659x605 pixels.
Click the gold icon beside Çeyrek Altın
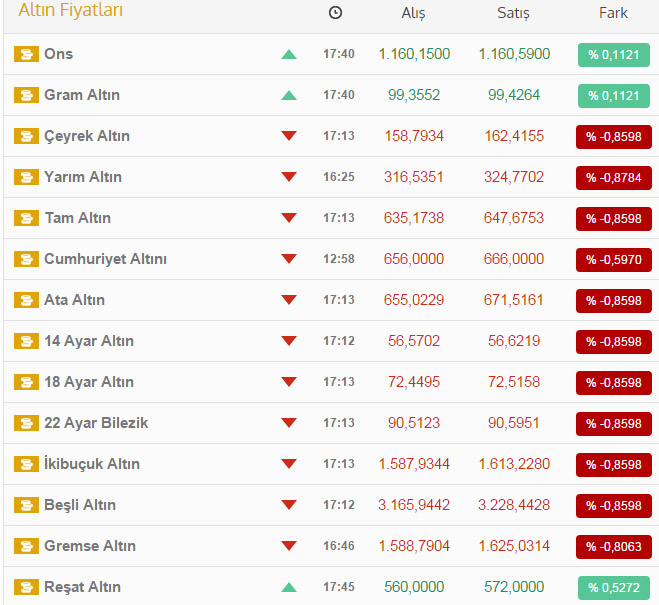coord(26,136)
